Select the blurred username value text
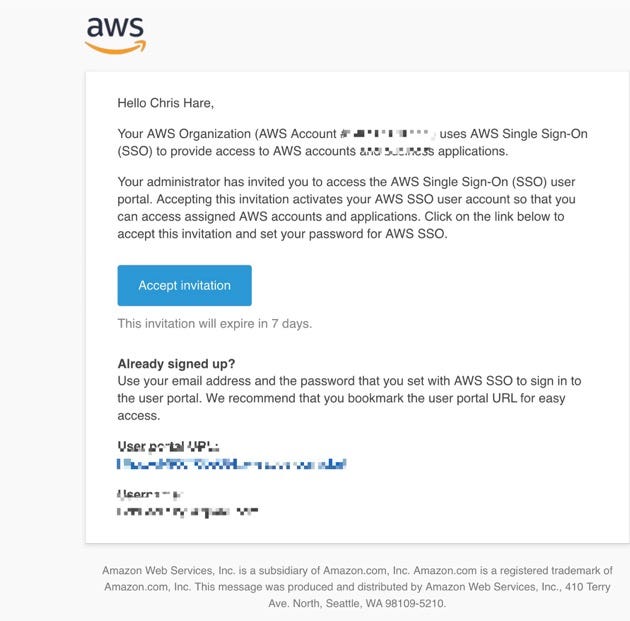Viewport: 630px width, 621px height. click(x=187, y=512)
